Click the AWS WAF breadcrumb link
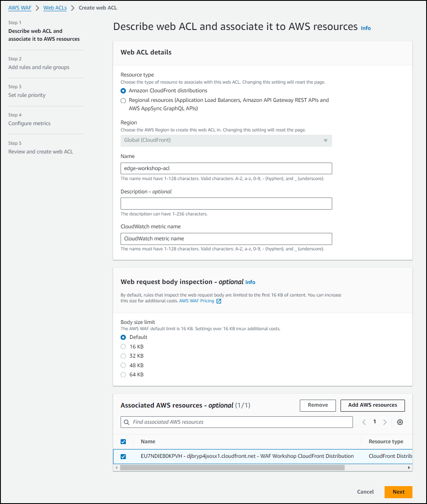Image resolution: width=427 pixels, height=504 pixels. pos(20,8)
